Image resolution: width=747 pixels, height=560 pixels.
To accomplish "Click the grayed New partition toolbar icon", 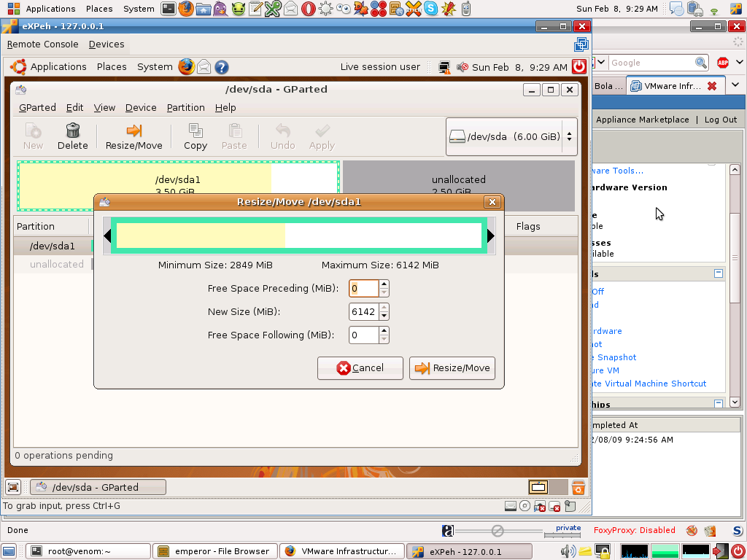I will tap(33, 136).
